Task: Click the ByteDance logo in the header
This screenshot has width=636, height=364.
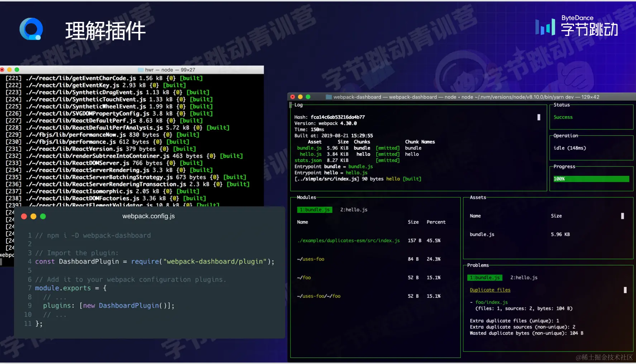Action: [x=577, y=26]
